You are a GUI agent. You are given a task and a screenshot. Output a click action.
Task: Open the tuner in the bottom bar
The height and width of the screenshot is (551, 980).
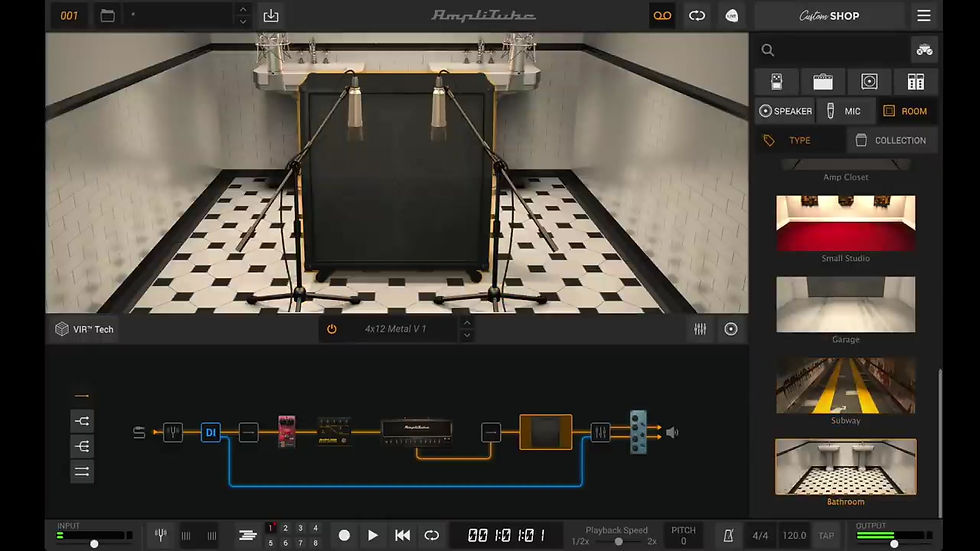coord(160,536)
